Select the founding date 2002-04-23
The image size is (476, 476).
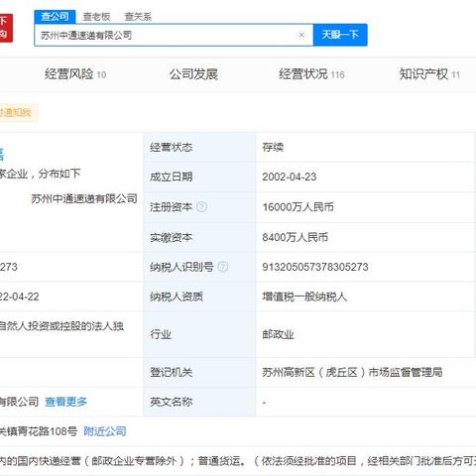pos(290,177)
